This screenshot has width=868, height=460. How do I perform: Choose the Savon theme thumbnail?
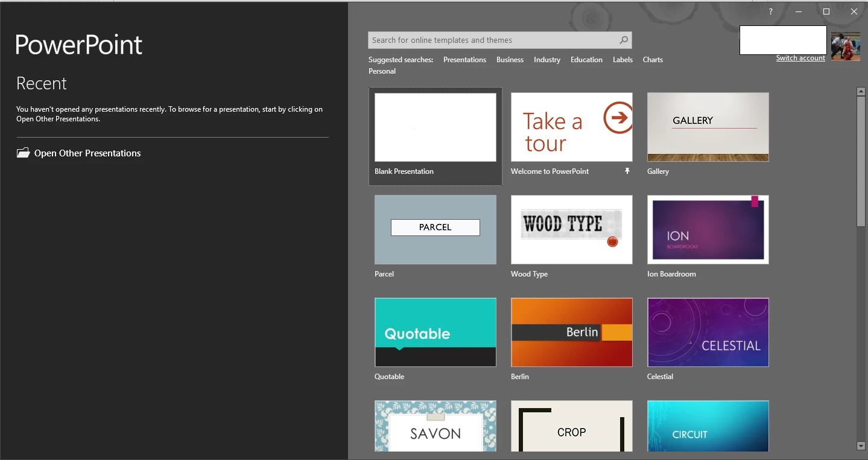(436, 426)
